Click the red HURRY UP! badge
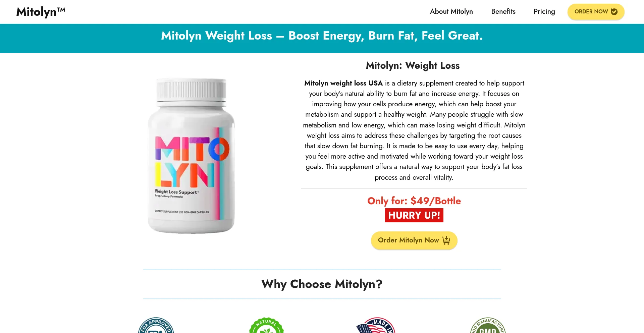 tap(414, 215)
